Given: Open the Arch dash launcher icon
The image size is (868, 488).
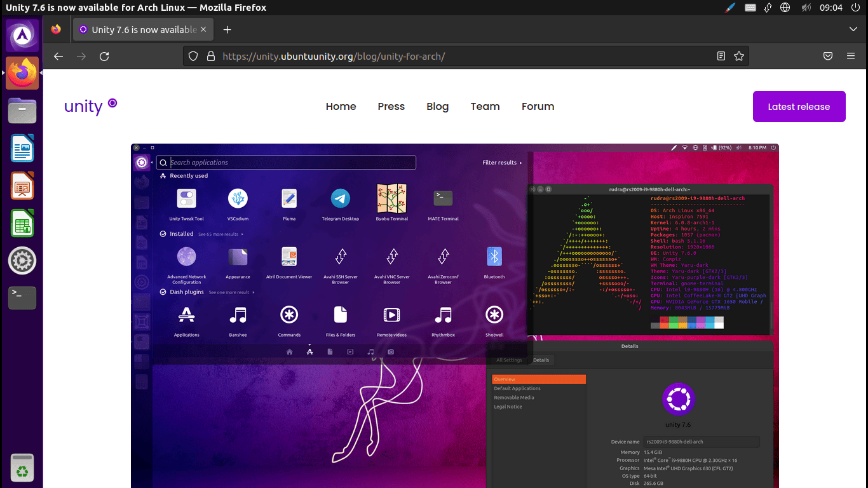Looking at the screenshot, I should (22, 36).
